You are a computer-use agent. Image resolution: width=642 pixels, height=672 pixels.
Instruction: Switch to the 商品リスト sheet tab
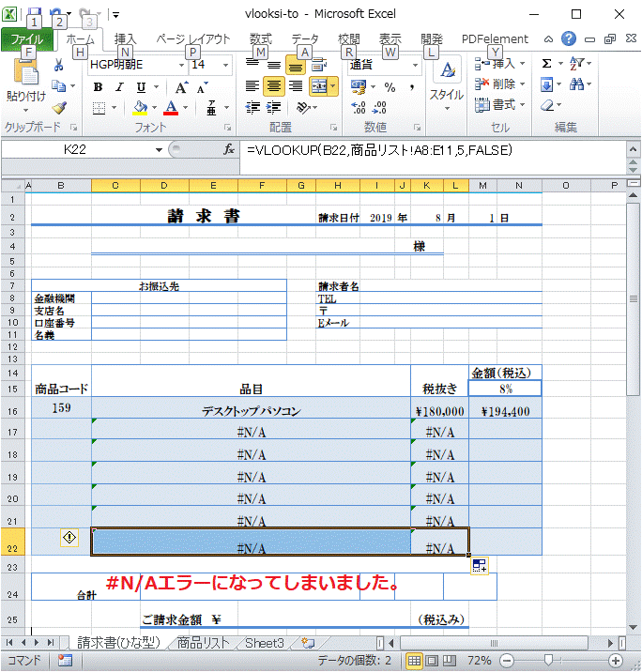[203, 643]
